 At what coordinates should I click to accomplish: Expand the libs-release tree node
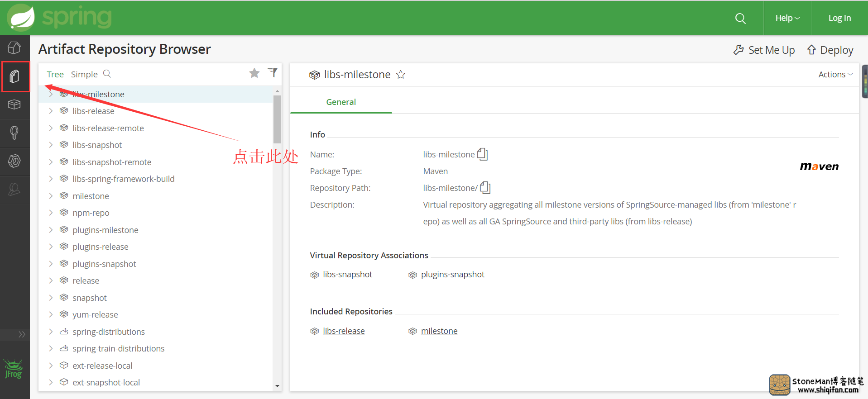tap(51, 111)
